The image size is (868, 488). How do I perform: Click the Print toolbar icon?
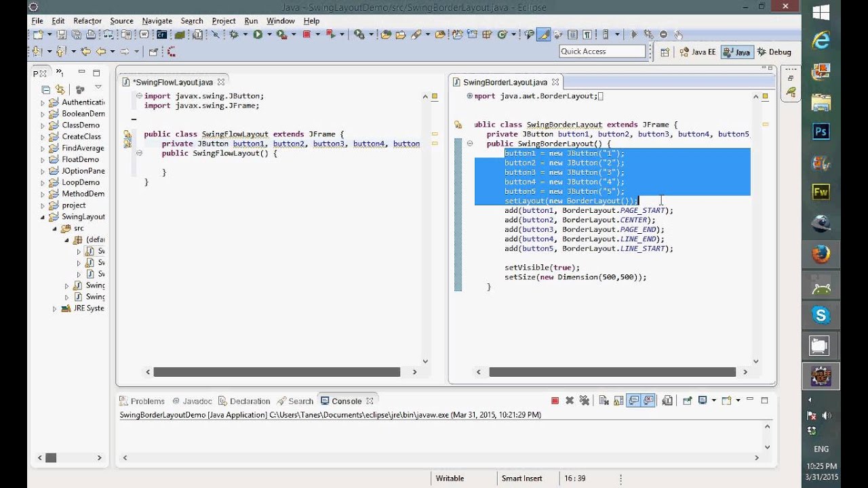point(90,35)
